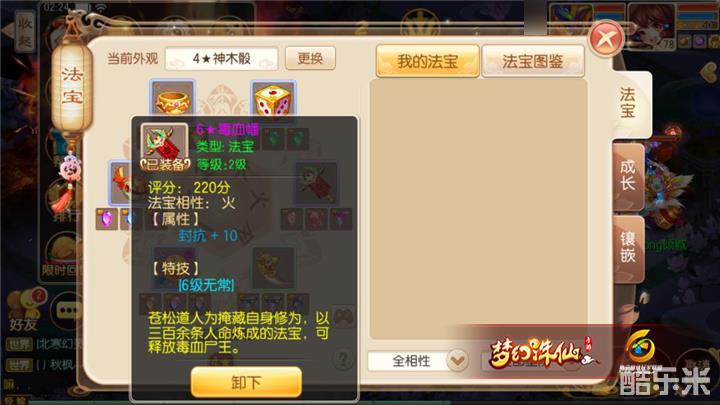Select the golden bowl treasure icon

pyautogui.click(x=173, y=99)
